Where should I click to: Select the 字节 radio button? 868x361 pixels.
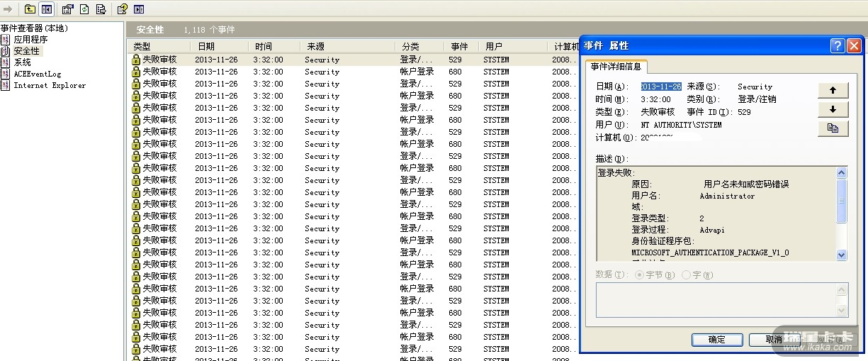(640, 274)
